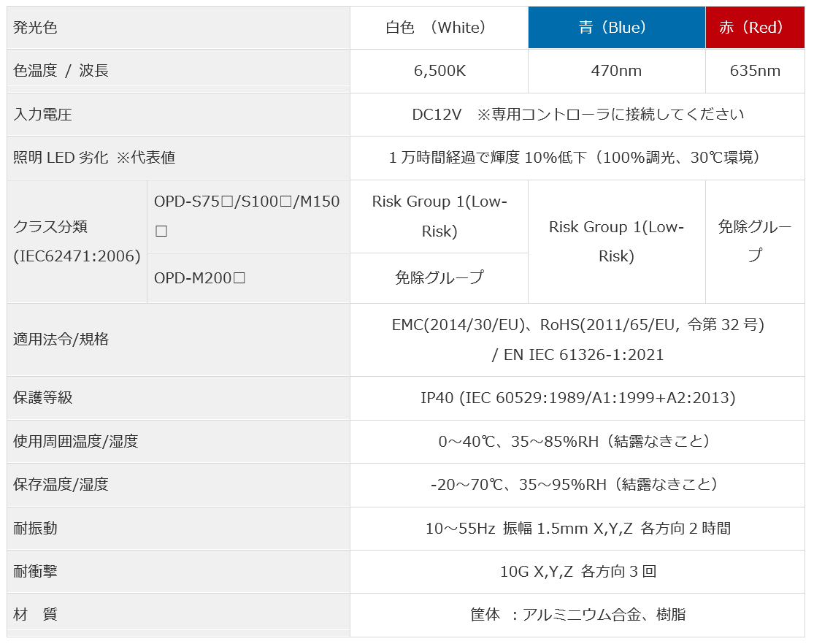This screenshot has width=814, height=644.
Task: Click the 470nm wavelength cell
Action: (x=617, y=71)
